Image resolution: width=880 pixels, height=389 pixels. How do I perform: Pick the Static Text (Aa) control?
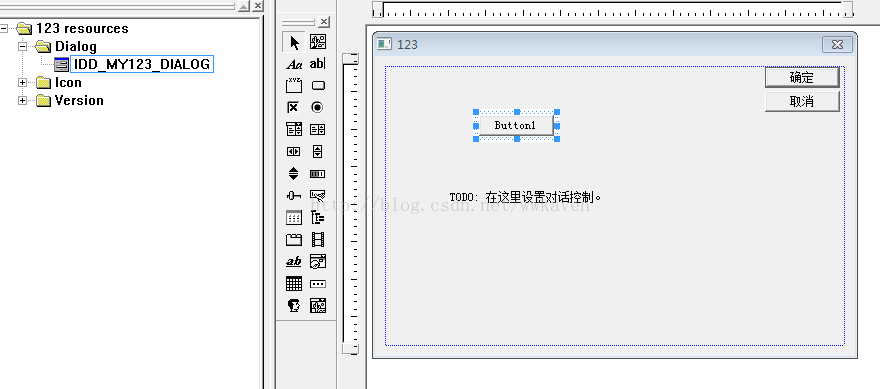tap(294, 64)
